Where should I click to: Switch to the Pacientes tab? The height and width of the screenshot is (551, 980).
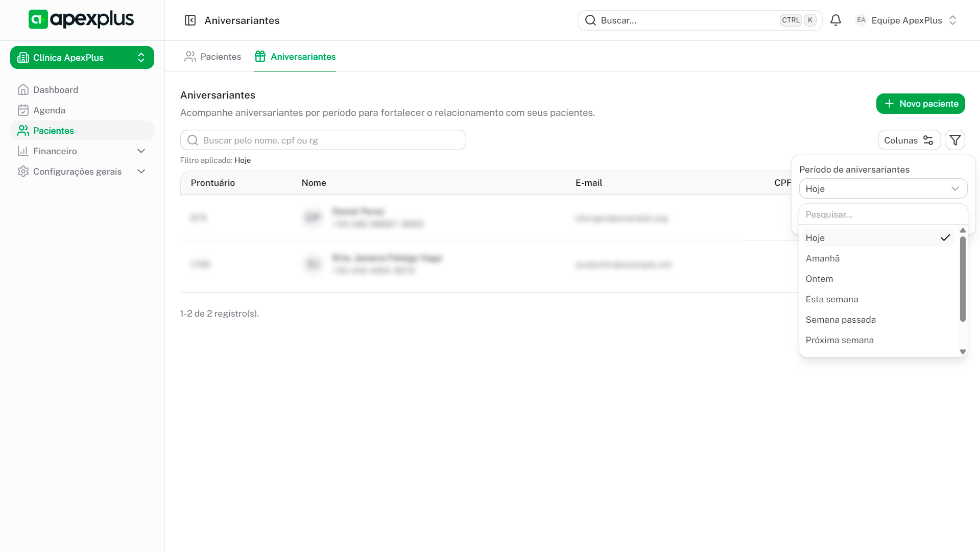212,57
